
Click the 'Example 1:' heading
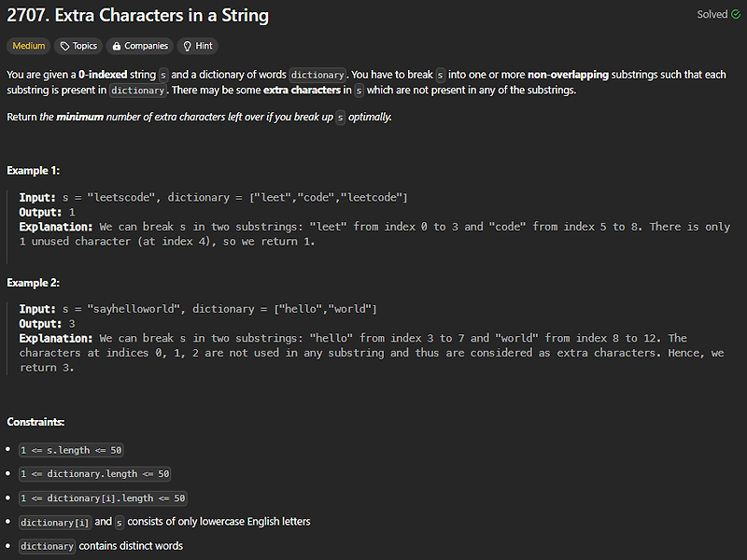coord(34,170)
